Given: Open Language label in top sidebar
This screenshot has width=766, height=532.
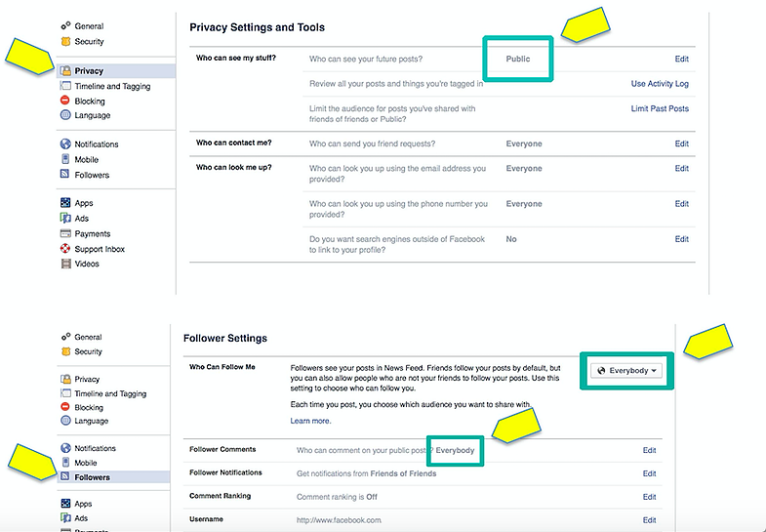Looking at the screenshot, I should (x=93, y=116).
